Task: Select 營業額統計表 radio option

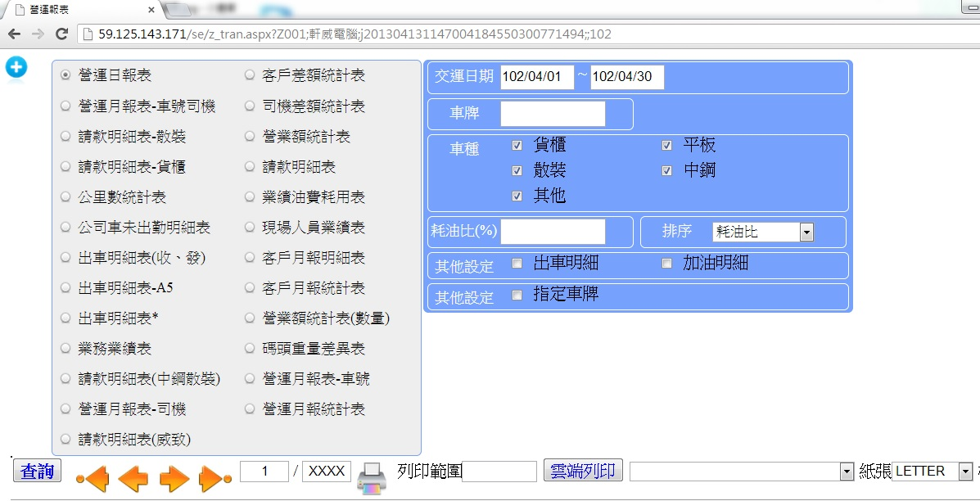Action: point(250,136)
